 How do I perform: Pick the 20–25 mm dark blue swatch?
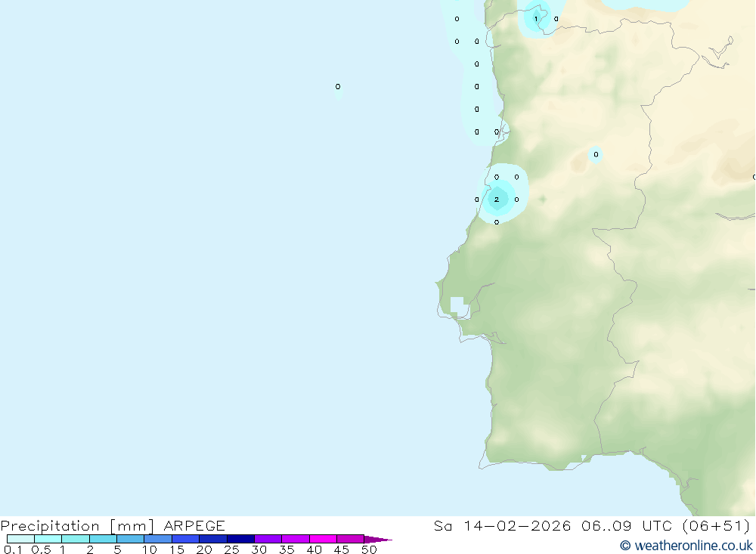coord(213,539)
